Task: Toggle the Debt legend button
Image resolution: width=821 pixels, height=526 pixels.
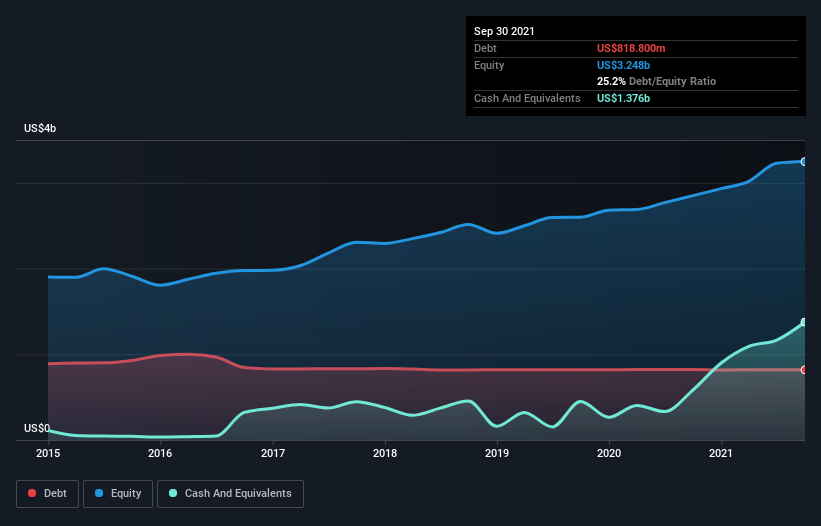Action: click(x=47, y=494)
